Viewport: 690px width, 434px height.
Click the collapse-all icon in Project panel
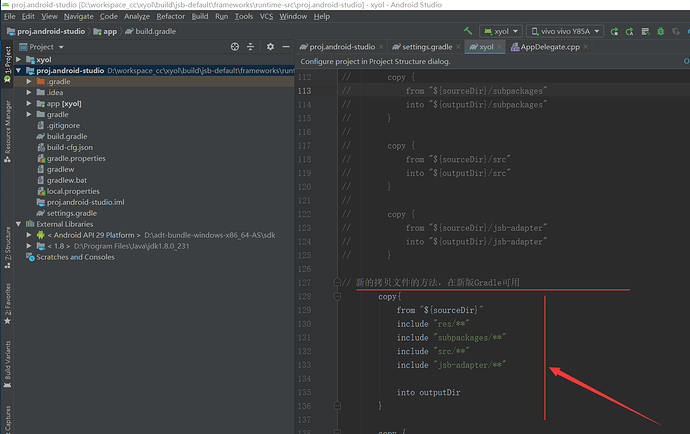tap(251, 47)
